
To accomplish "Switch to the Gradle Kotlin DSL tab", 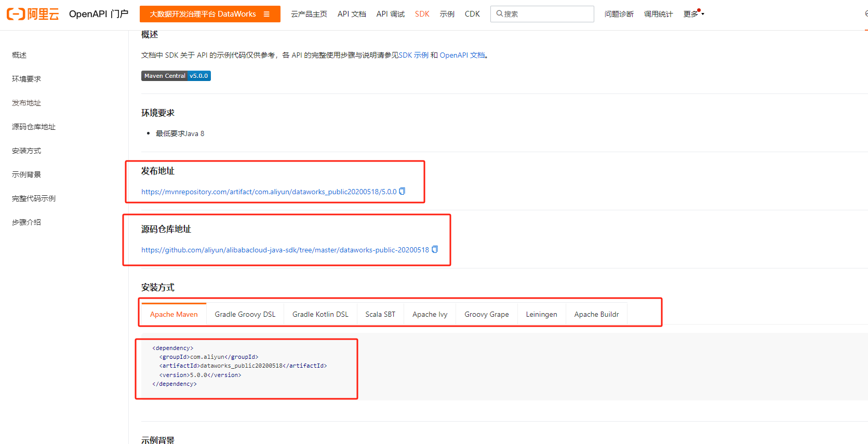I will coord(321,314).
